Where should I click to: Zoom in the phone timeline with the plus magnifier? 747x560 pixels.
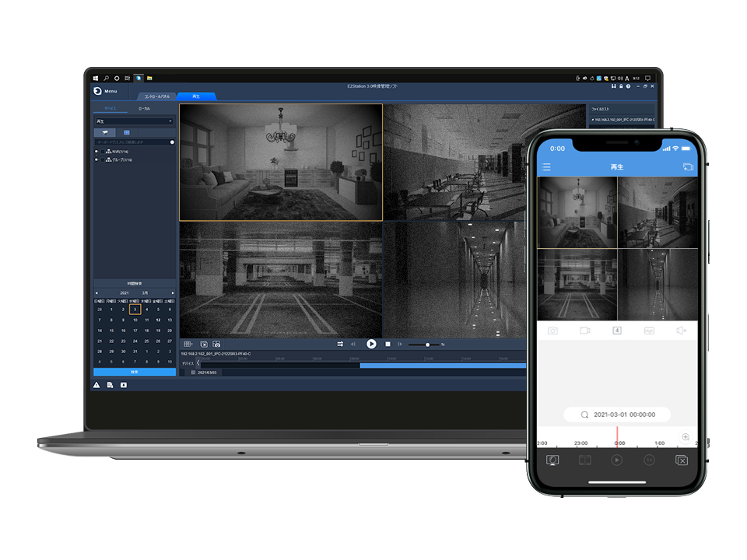click(686, 437)
